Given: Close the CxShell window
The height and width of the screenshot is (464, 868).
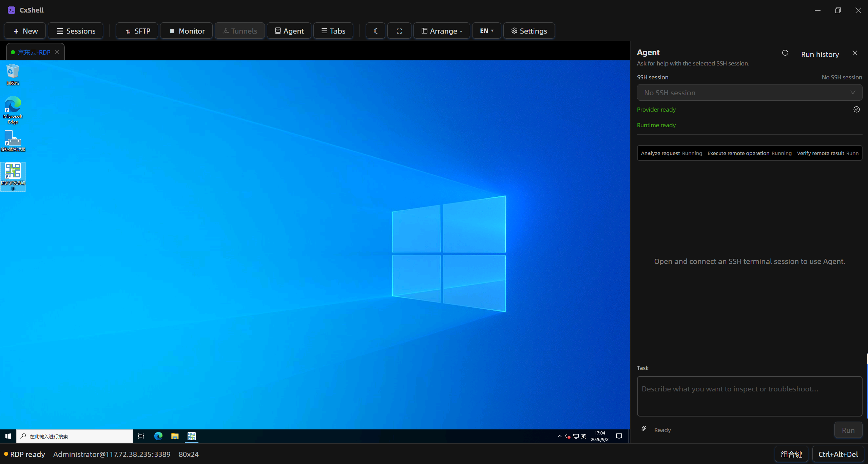Looking at the screenshot, I should [x=858, y=11].
